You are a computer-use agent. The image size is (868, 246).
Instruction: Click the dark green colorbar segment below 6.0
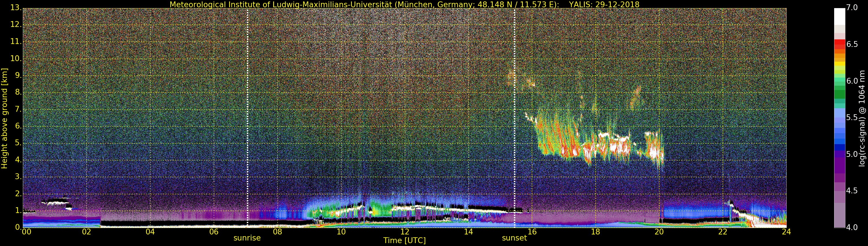click(x=839, y=94)
